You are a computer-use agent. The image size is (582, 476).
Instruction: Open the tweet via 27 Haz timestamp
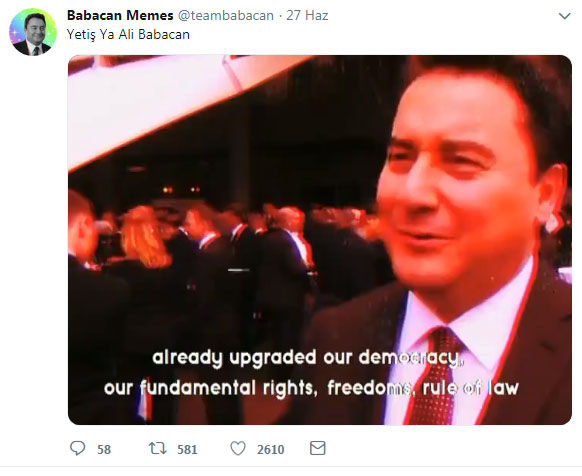click(x=307, y=15)
